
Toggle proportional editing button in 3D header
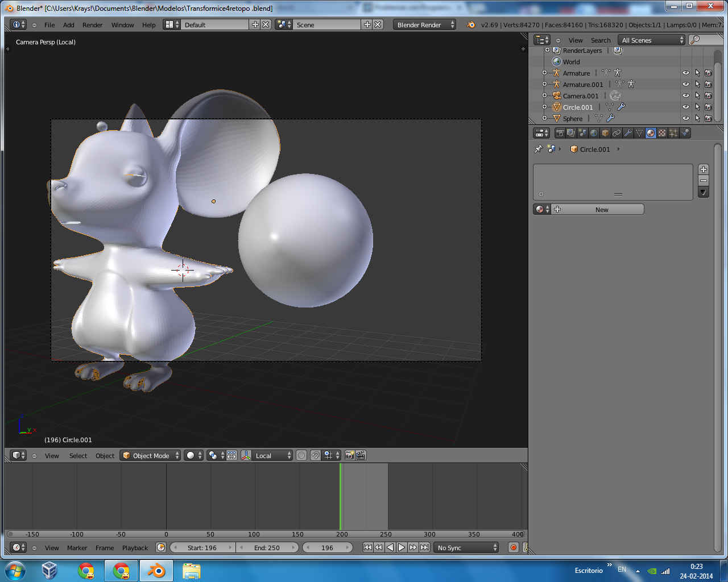point(301,455)
